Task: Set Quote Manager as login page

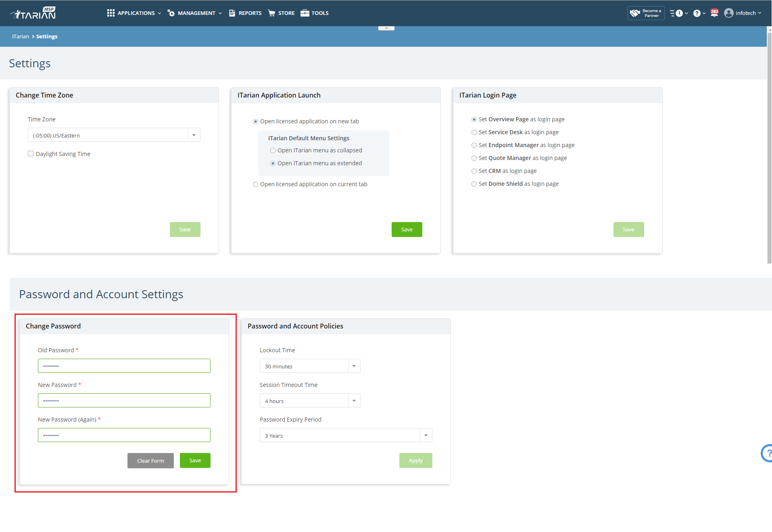Action: coord(474,158)
